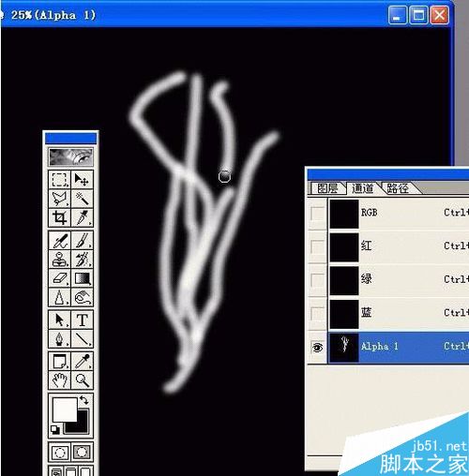Select the Rectangular Marquee tool
469x476 pixels.
(x=59, y=179)
